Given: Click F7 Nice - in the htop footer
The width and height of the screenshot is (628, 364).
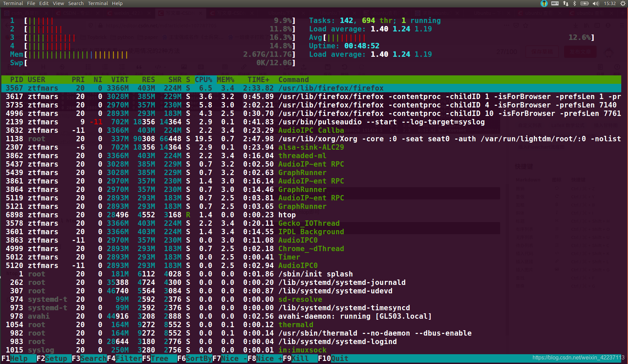Looking at the screenshot, I should [230, 359].
